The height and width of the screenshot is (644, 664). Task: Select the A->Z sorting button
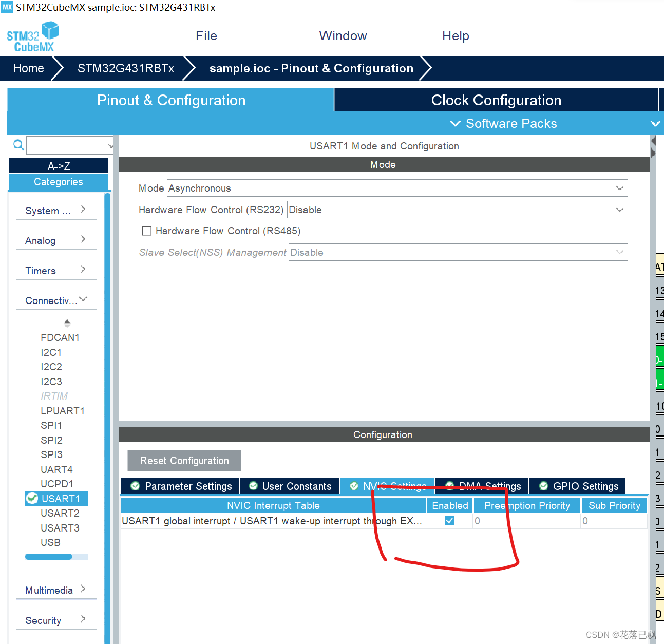[x=59, y=166]
